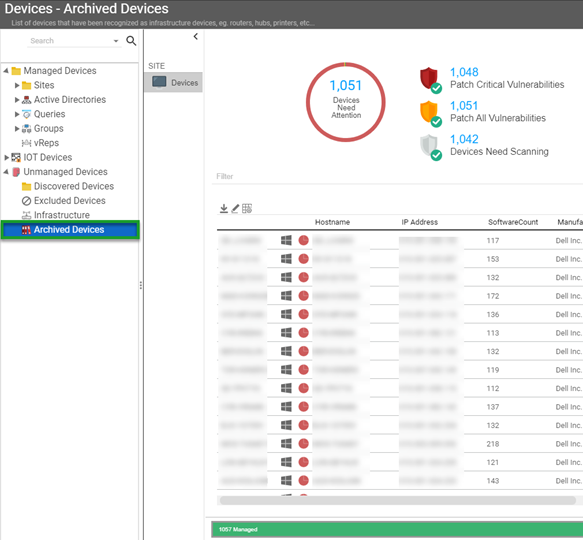583x540 pixels.
Task: Click Windows icon in row with 117
Action: point(286,240)
